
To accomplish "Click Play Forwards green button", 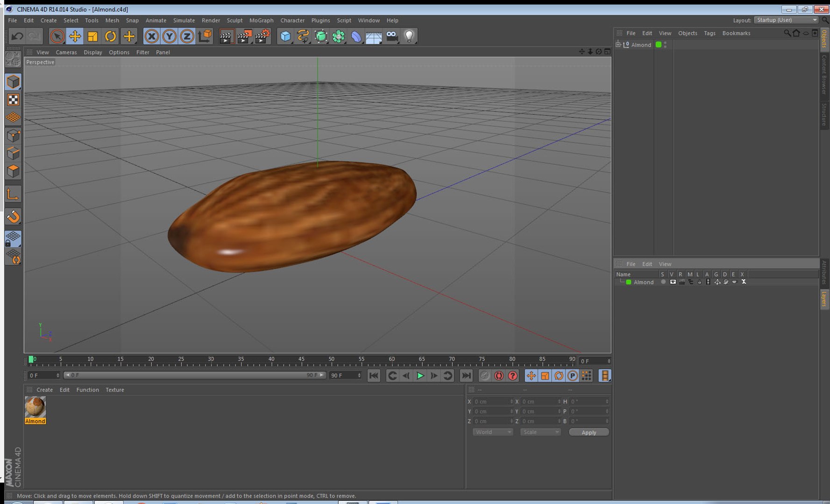I will pyautogui.click(x=420, y=376).
